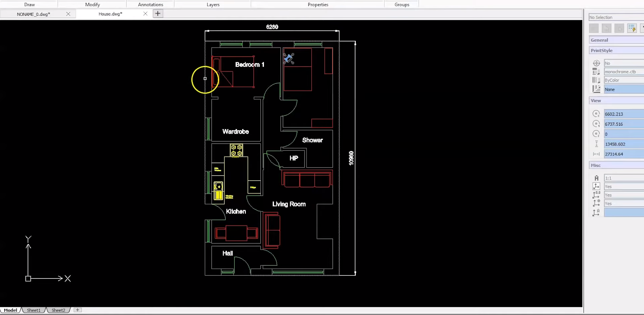Close the House.dwg tab

coord(145,14)
